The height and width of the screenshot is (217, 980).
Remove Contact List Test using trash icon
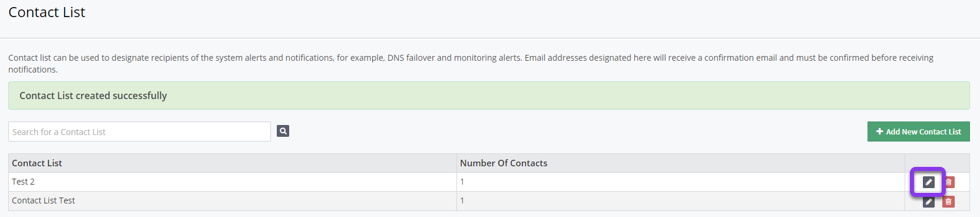948,202
